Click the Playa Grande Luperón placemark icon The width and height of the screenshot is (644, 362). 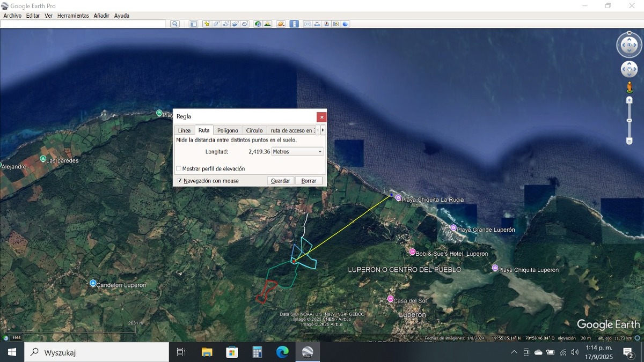[453, 228]
